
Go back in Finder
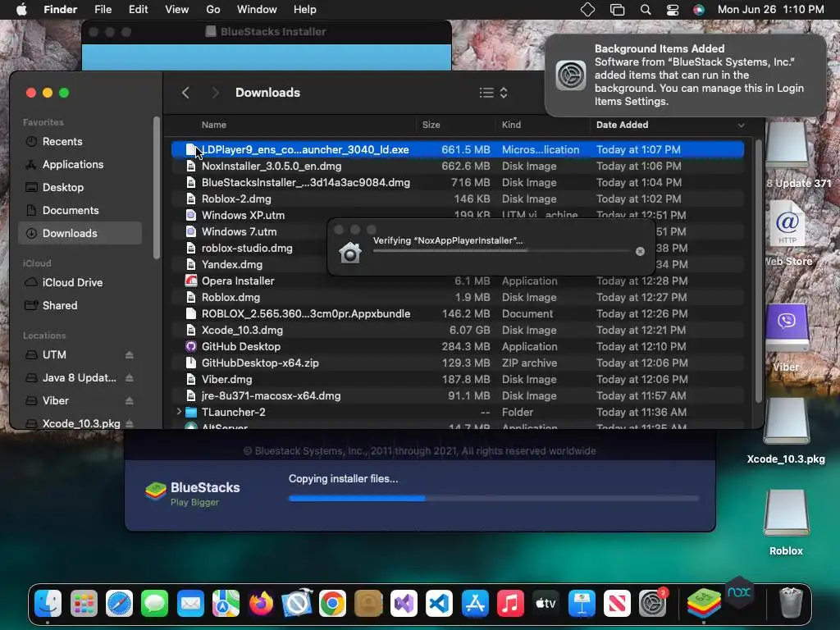pos(185,93)
